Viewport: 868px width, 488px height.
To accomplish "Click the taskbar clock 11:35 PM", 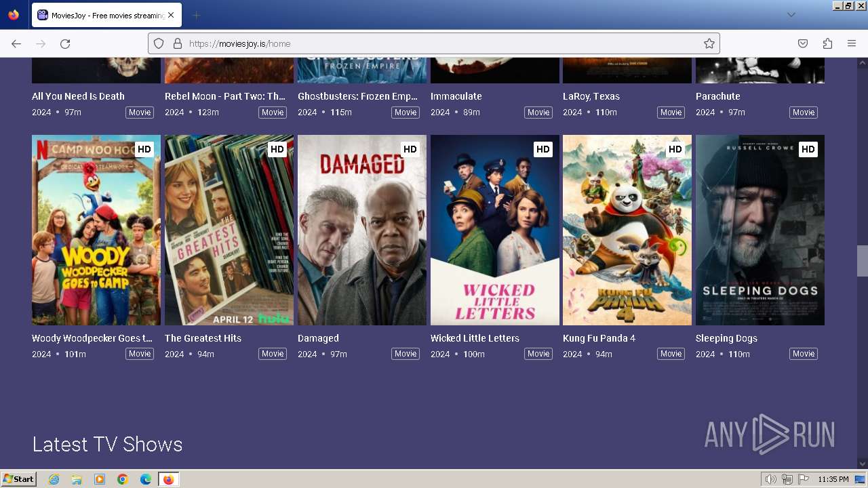I will coord(833,479).
